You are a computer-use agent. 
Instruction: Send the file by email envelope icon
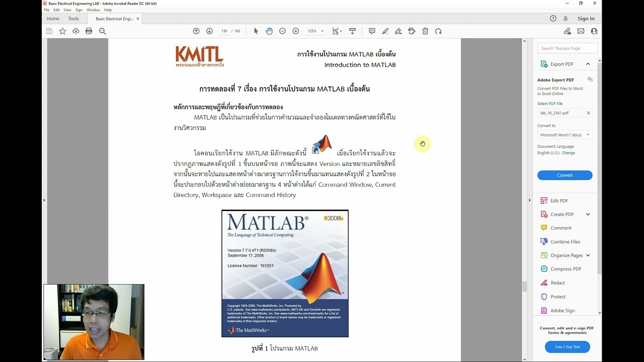point(581,31)
